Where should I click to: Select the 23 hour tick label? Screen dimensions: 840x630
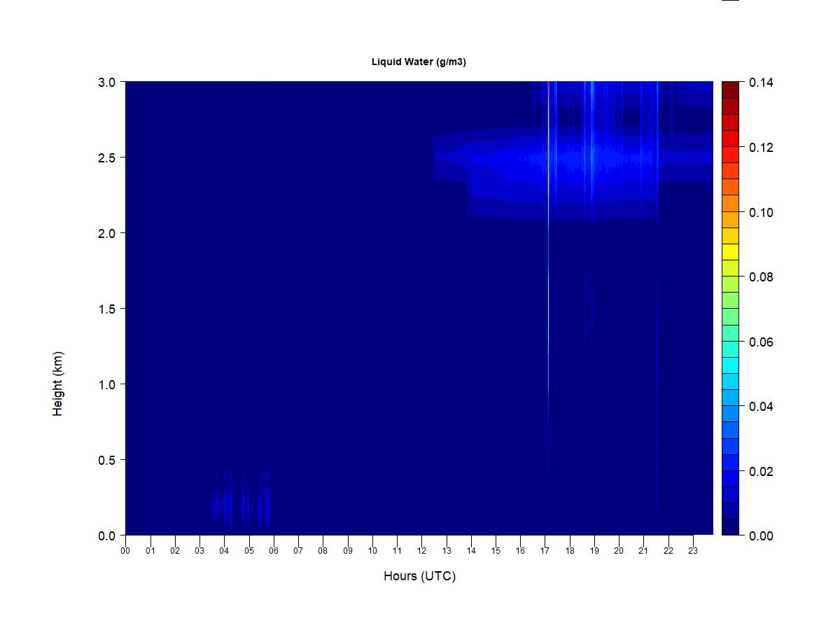693,550
